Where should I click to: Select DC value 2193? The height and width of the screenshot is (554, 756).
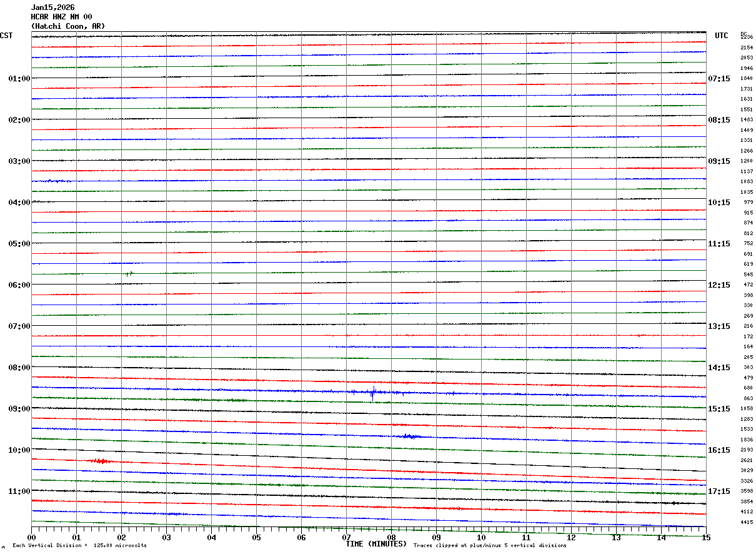pos(747,450)
